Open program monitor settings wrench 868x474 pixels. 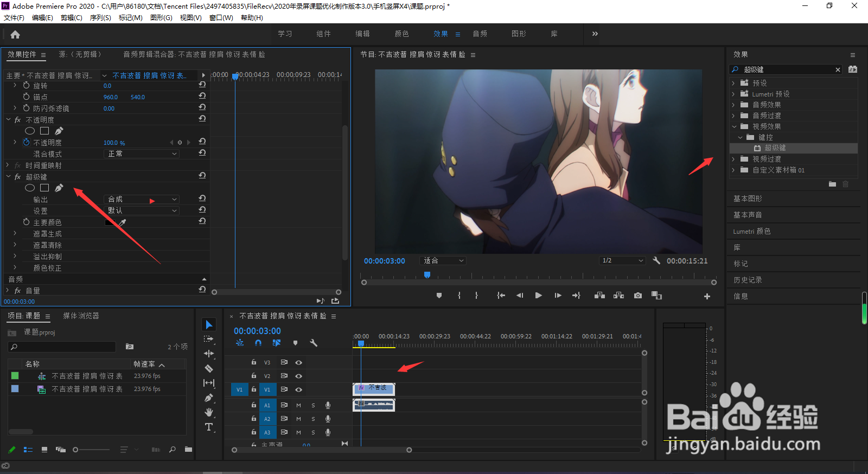[656, 260]
